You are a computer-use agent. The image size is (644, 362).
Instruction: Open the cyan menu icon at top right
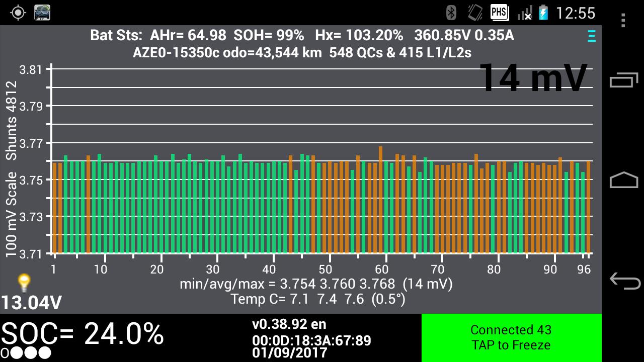coord(592,36)
